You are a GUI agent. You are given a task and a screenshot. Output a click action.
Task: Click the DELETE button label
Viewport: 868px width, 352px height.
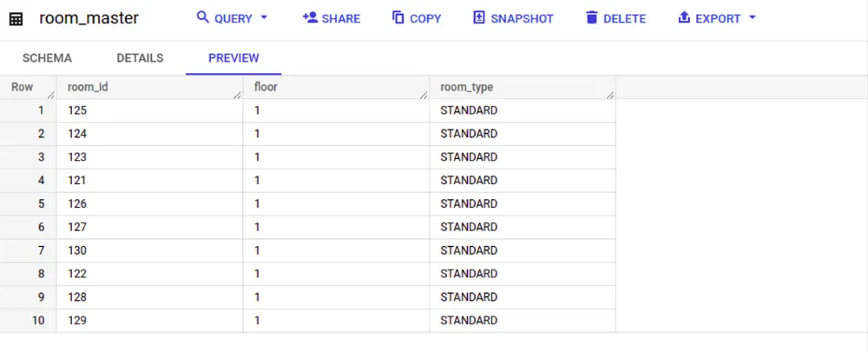pos(624,19)
